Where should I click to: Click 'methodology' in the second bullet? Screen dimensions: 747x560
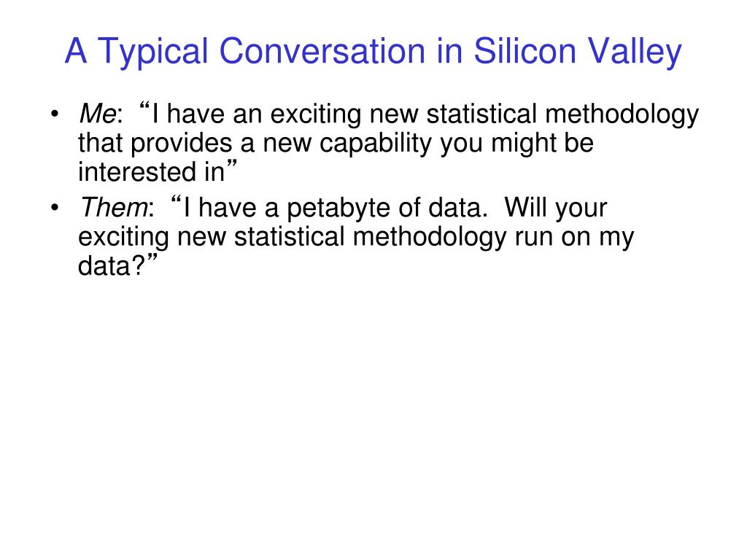[x=429, y=238]
